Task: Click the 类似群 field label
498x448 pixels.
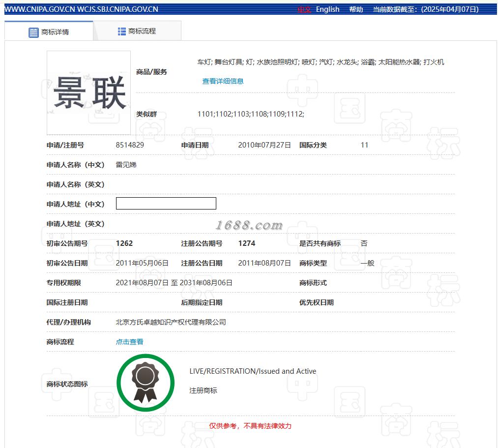Action: [146, 114]
